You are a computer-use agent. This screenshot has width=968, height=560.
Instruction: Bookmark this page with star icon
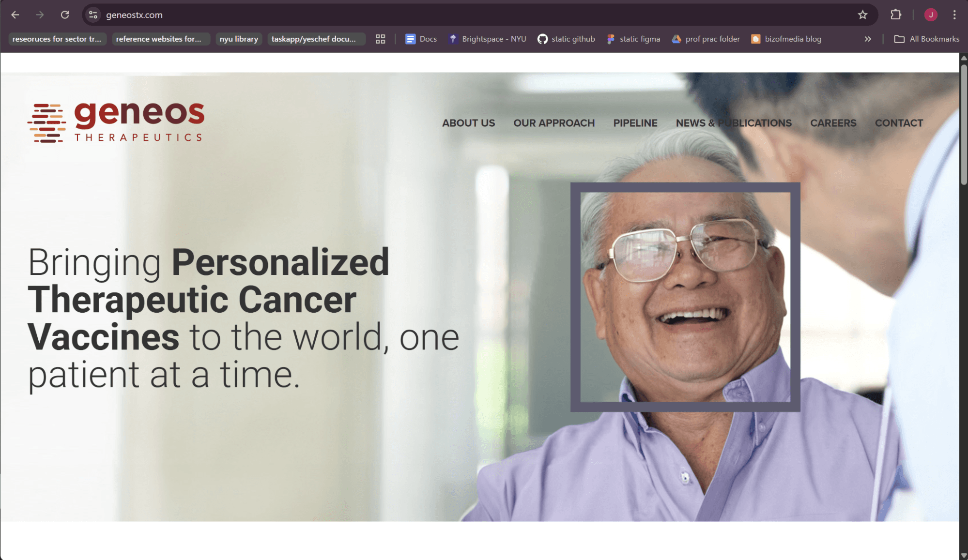pyautogui.click(x=862, y=15)
